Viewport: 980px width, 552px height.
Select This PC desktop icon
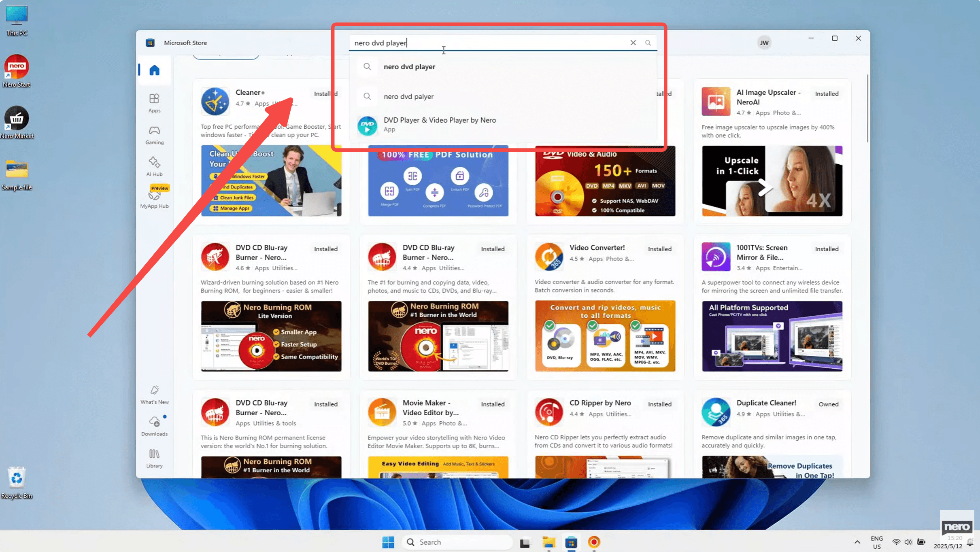point(17,20)
